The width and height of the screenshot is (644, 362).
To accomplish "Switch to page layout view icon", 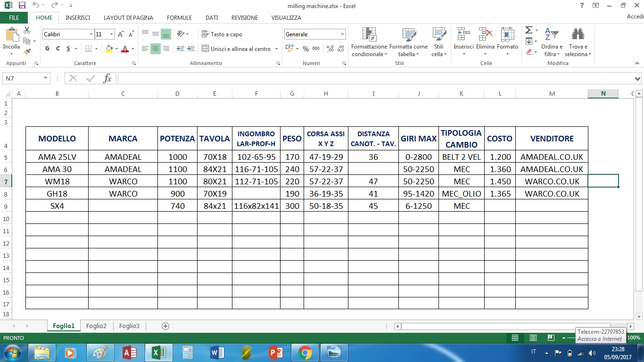I will pos(533,338).
